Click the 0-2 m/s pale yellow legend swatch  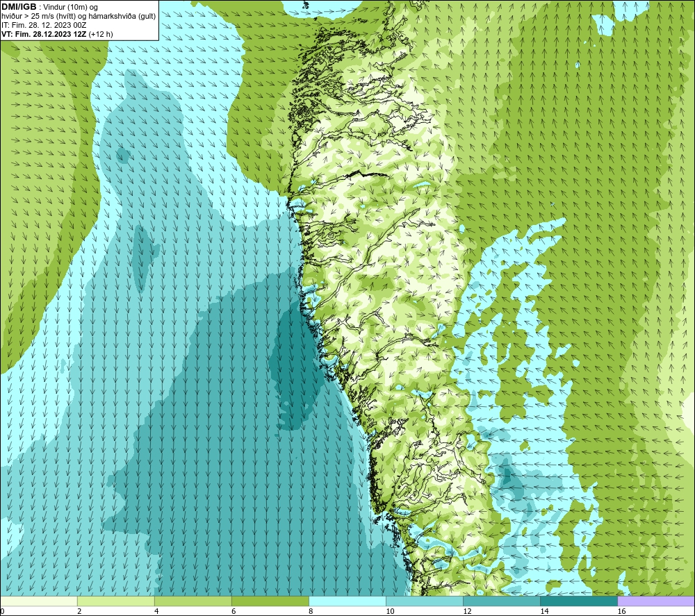39,601
